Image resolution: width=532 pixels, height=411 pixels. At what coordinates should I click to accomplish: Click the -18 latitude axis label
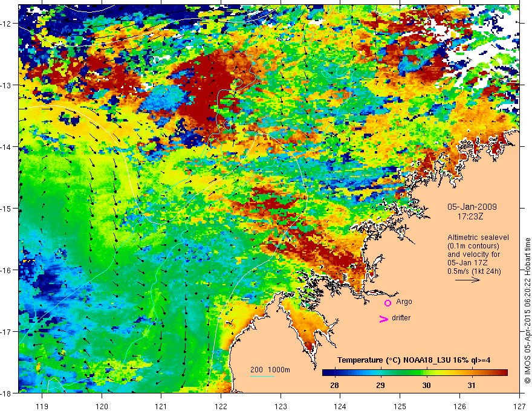click(6, 393)
